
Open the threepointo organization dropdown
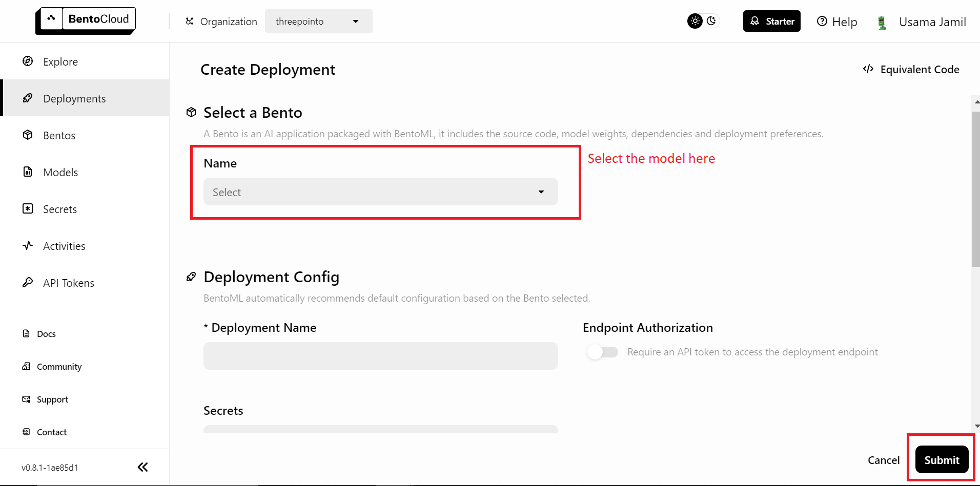click(x=318, y=21)
